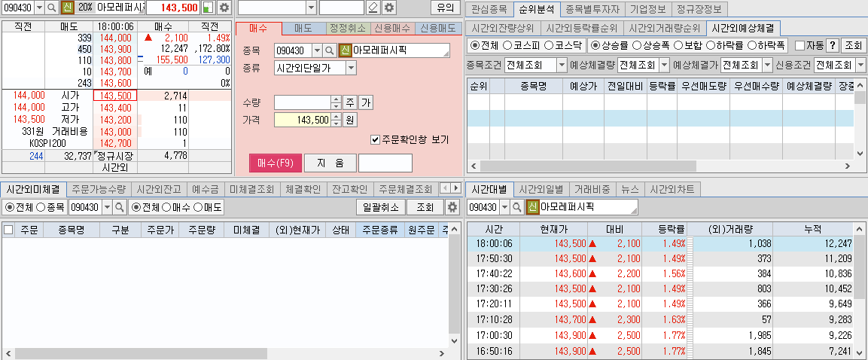The height and width of the screenshot is (360, 868).
Task: Open the 예상체결량 전체조회 dropdown
Action: pos(664,65)
